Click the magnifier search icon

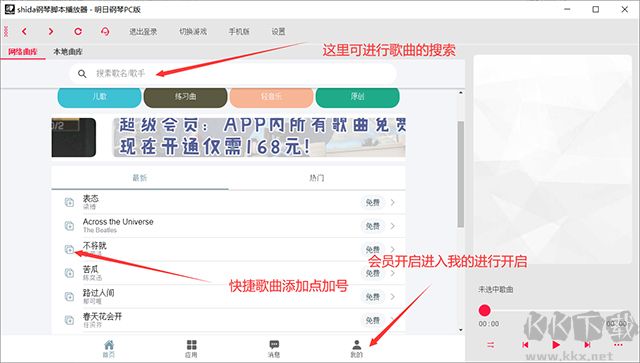[82, 74]
